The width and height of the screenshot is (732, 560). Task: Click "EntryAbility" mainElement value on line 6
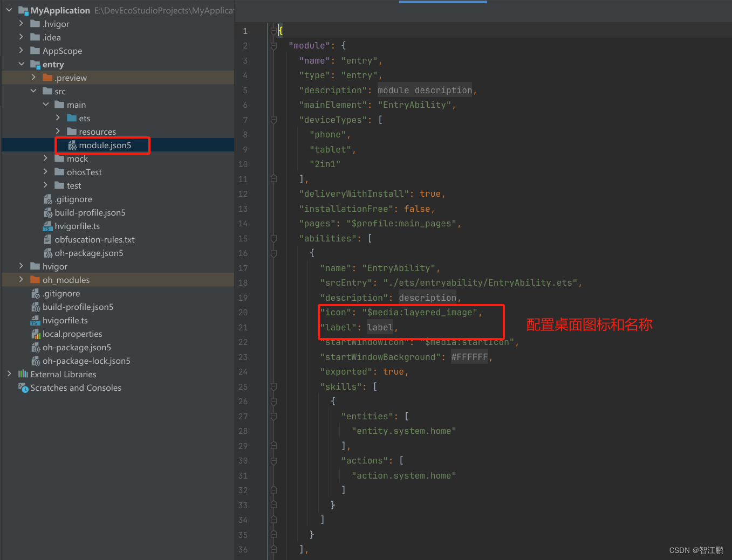[x=414, y=105]
